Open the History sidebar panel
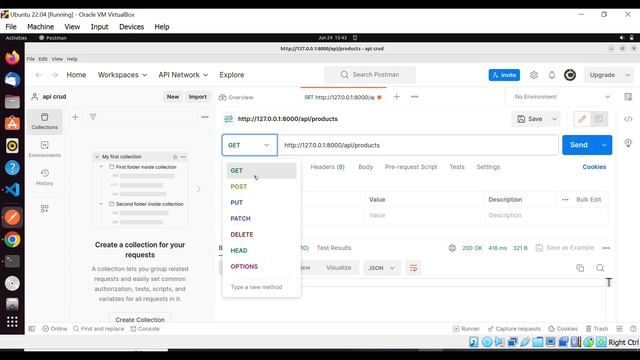 click(x=44, y=178)
